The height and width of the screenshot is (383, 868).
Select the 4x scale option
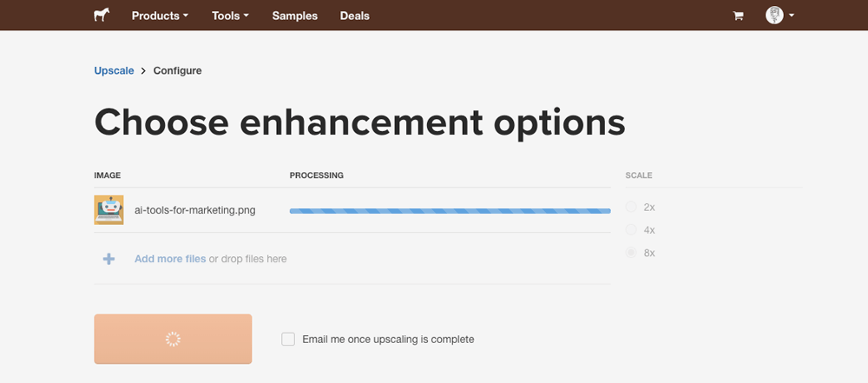point(631,230)
